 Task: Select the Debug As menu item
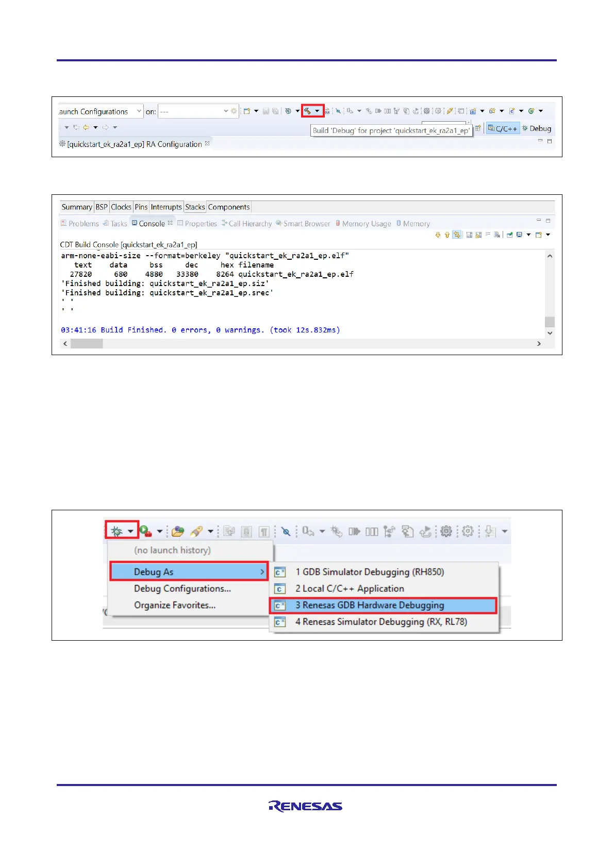click(x=189, y=572)
